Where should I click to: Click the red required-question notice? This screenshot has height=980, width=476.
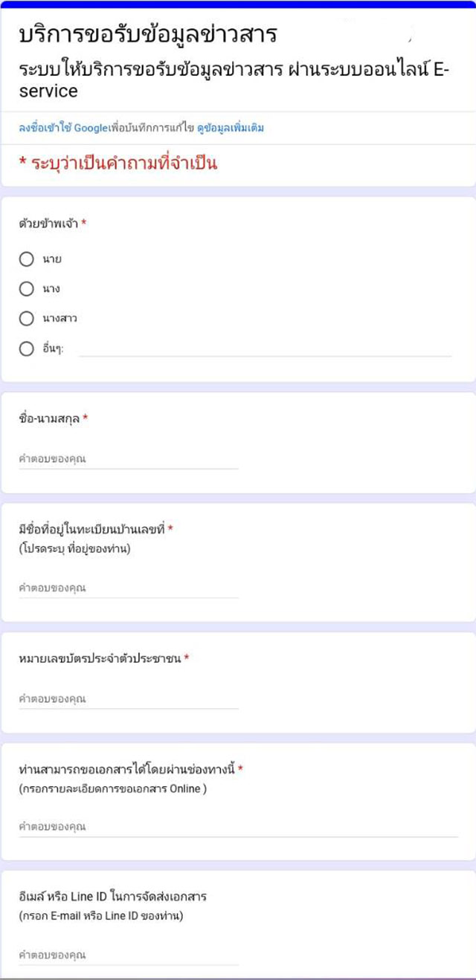point(118,163)
